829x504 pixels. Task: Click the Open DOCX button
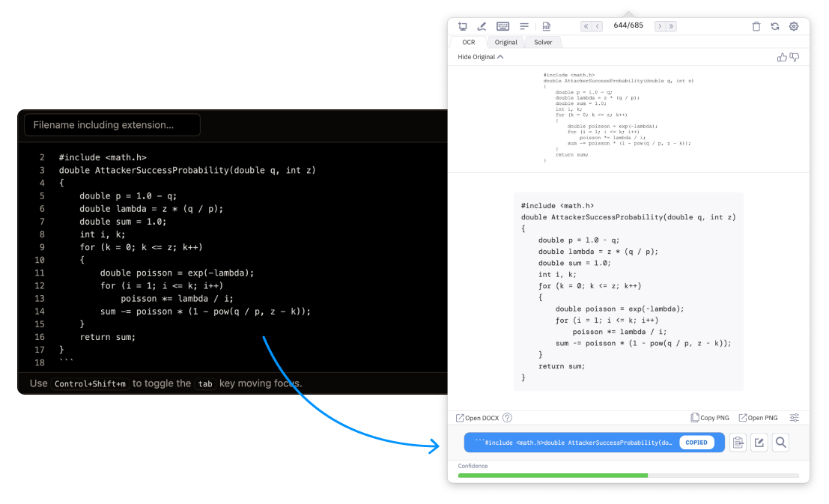tap(478, 418)
